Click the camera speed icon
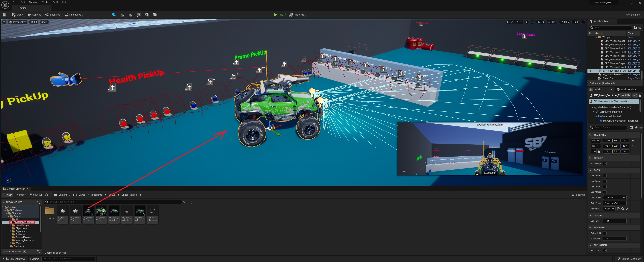The image size is (644, 262). coord(574,22)
